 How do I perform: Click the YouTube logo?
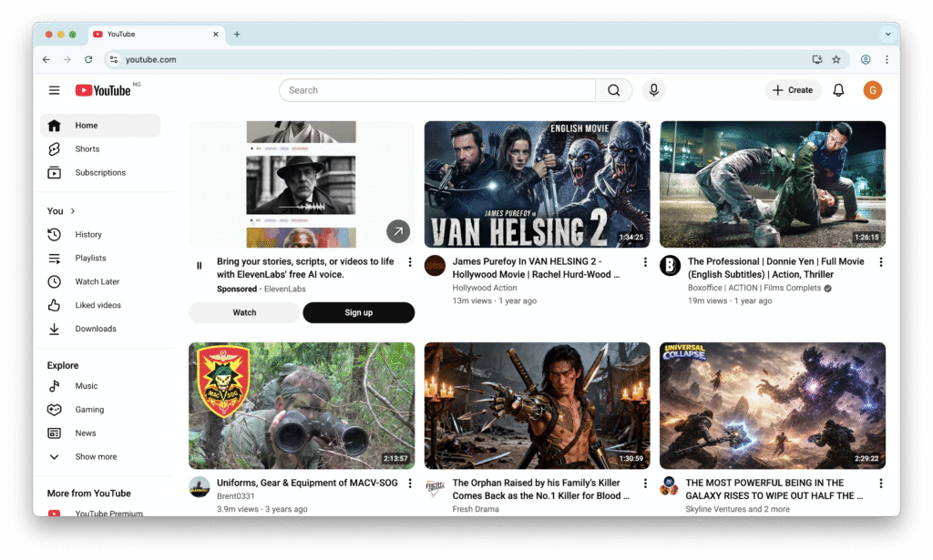pos(103,90)
